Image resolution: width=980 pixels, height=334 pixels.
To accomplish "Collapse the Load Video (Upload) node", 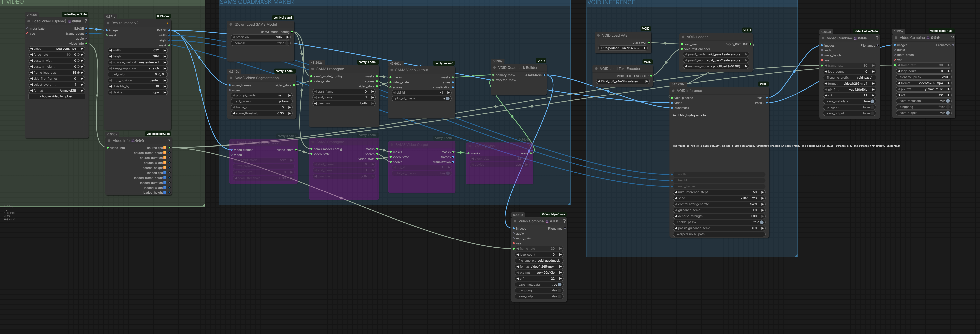I will click(x=29, y=21).
